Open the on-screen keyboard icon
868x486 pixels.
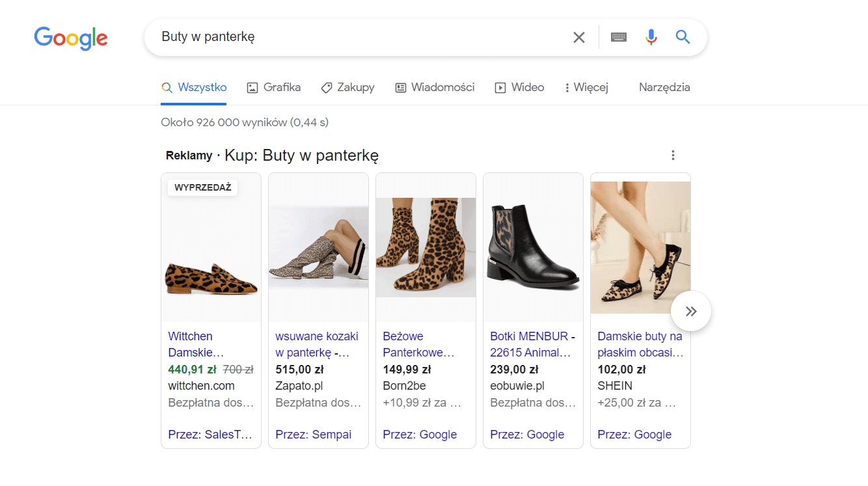[x=619, y=37]
